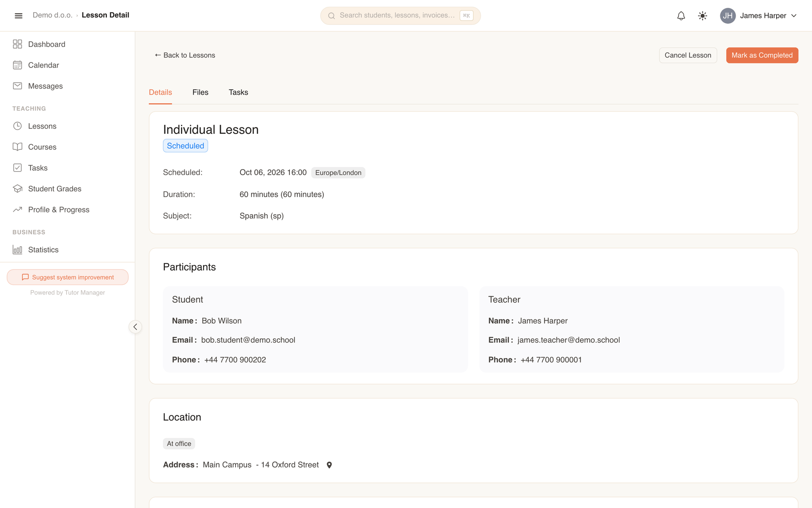Click Mark as Completed button

click(762, 55)
